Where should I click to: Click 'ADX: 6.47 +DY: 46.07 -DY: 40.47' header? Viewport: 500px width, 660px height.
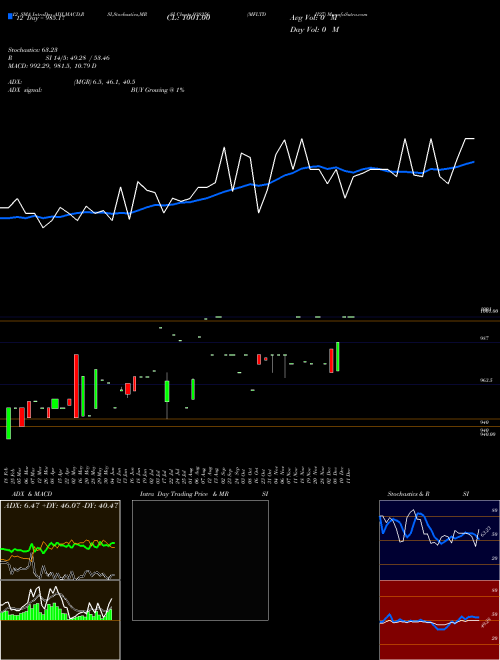61,505
